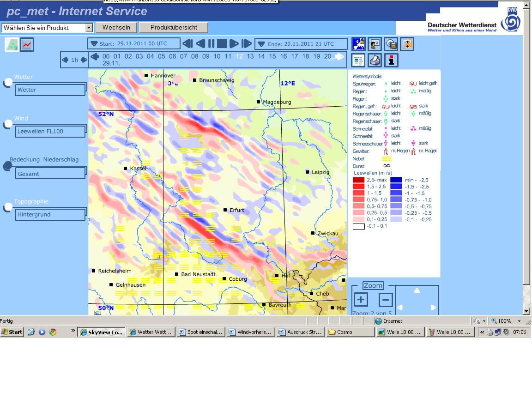Select hour 15 on the timeline
The height and width of the screenshot is (399, 532).
[x=272, y=56]
